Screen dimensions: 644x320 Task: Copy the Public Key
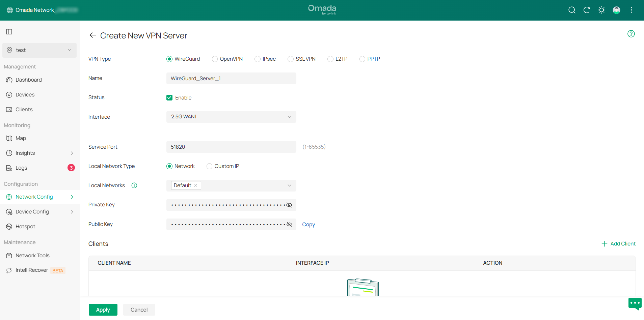click(308, 224)
